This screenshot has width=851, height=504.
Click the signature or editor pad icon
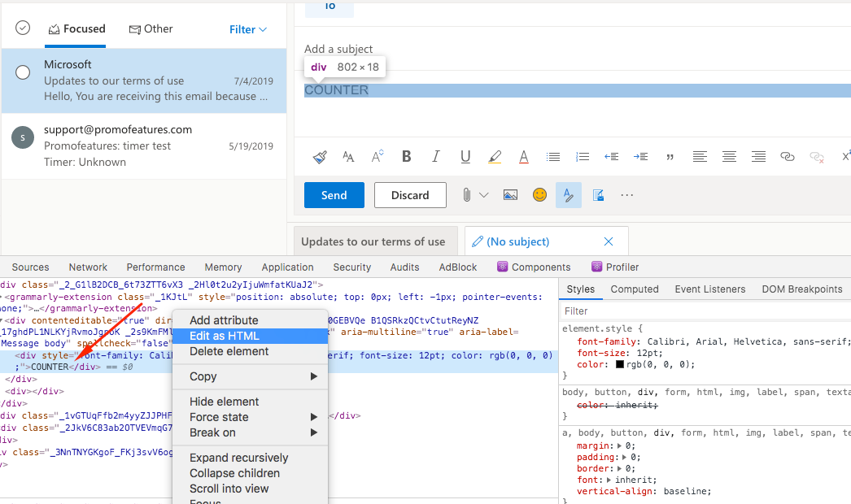(x=598, y=195)
